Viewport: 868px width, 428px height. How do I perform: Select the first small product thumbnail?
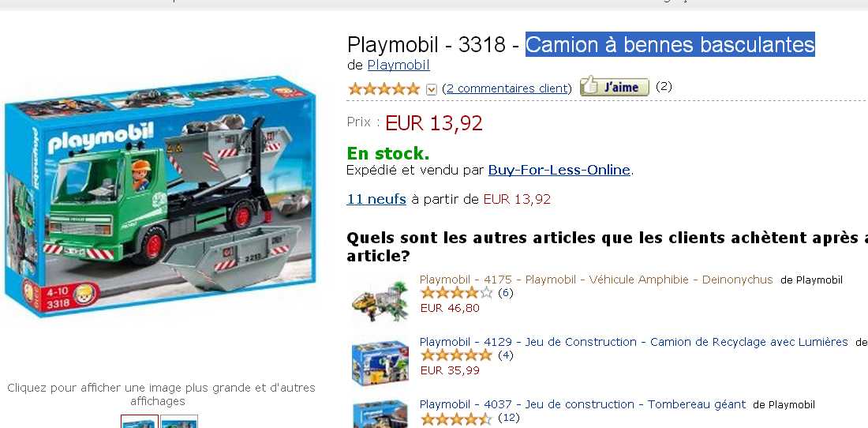pos(140,422)
